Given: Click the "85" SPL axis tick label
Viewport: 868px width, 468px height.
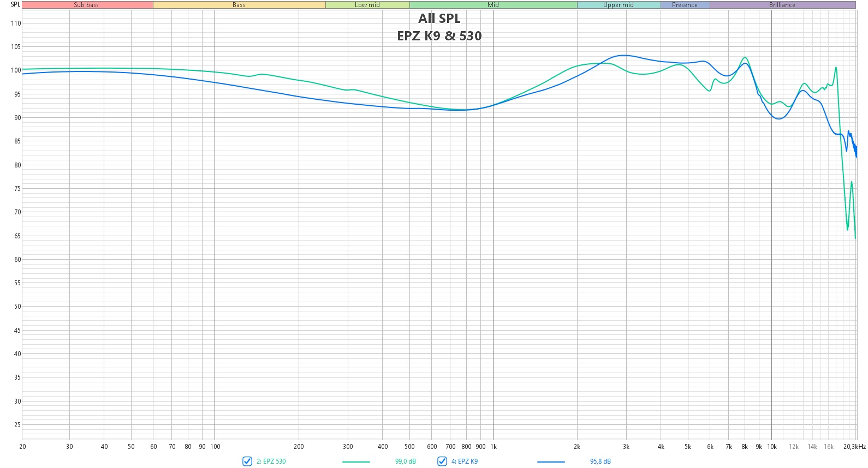Looking at the screenshot, I should tap(17, 141).
